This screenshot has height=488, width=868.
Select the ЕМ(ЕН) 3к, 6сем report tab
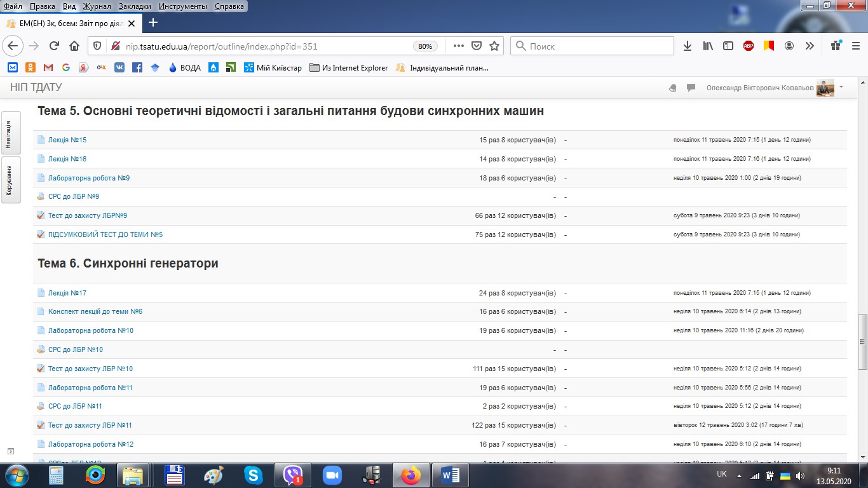pyautogui.click(x=71, y=23)
